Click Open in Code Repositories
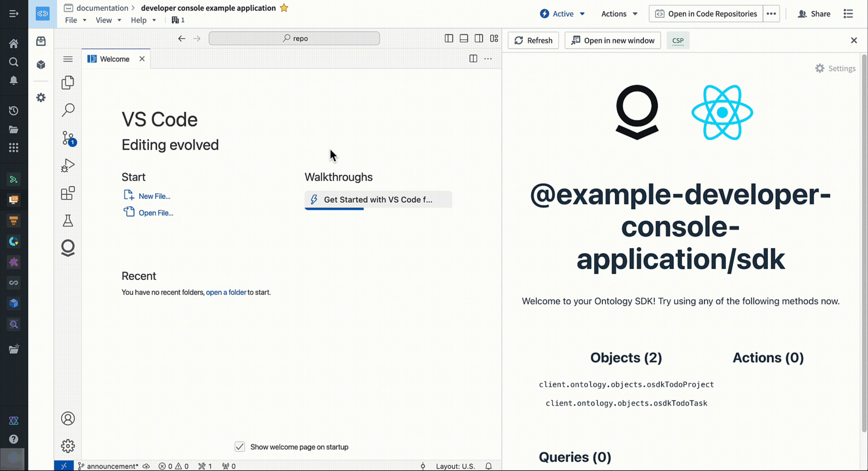Viewport: 868px width, 471px height. pyautogui.click(x=706, y=14)
